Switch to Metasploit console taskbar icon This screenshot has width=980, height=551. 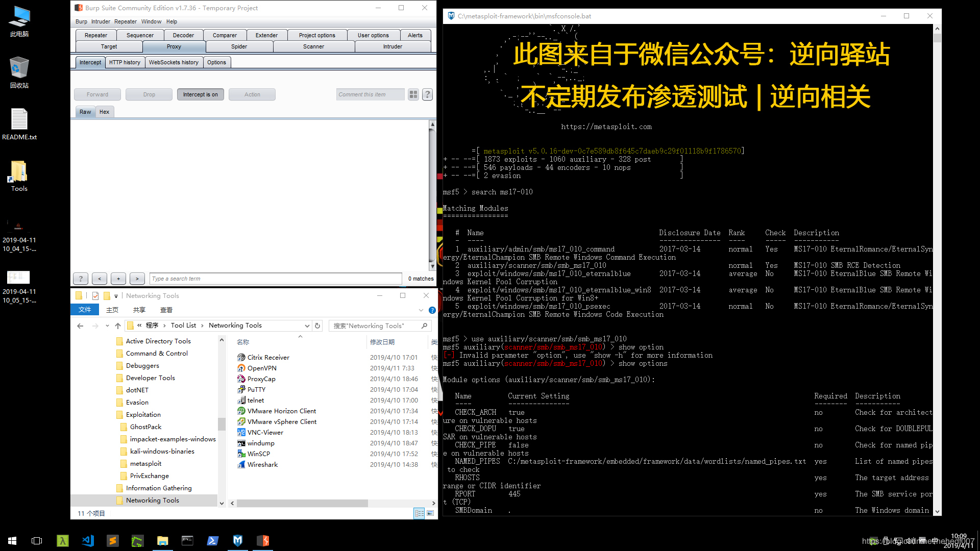pyautogui.click(x=238, y=540)
